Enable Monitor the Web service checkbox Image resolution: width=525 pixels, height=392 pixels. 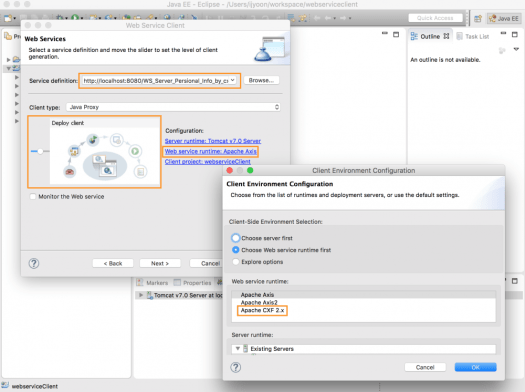click(33, 197)
